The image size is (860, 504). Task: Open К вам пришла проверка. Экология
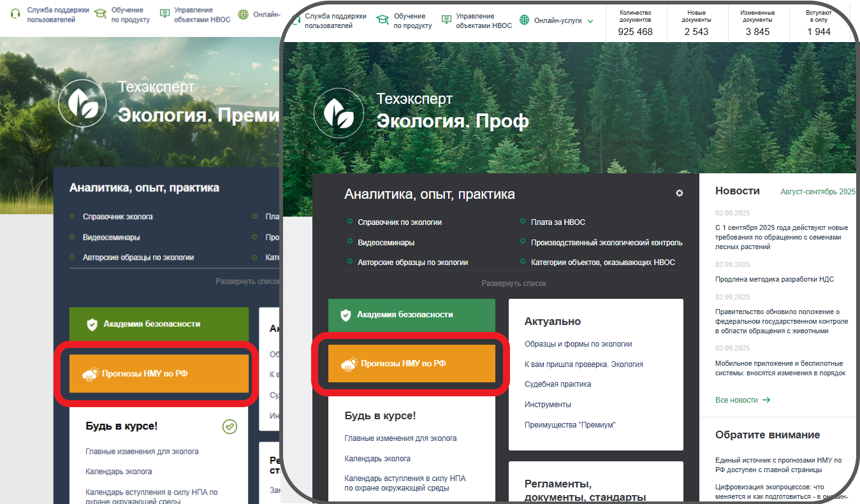(x=584, y=364)
